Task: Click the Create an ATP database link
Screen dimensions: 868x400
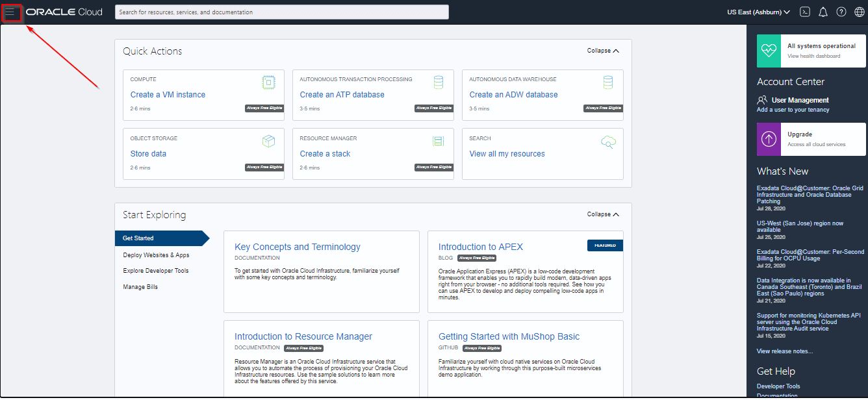Action: pyautogui.click(x=342, y=95)
